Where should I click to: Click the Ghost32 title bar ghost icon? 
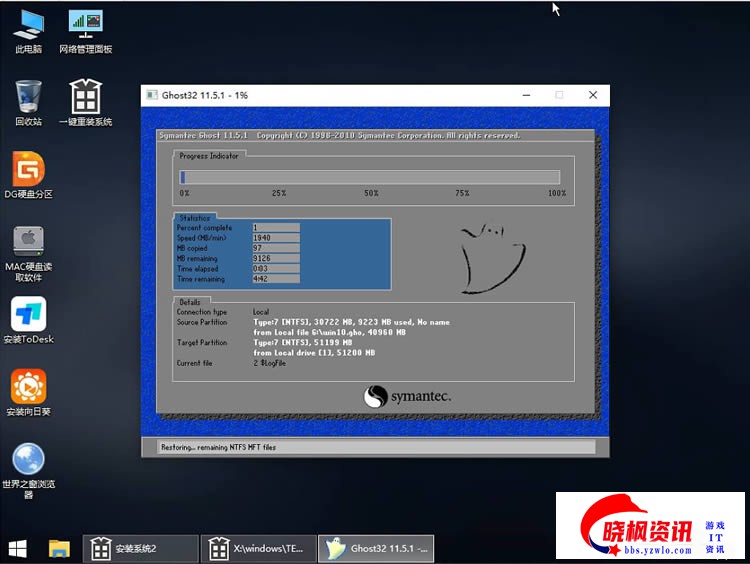(x=153, y=95)
